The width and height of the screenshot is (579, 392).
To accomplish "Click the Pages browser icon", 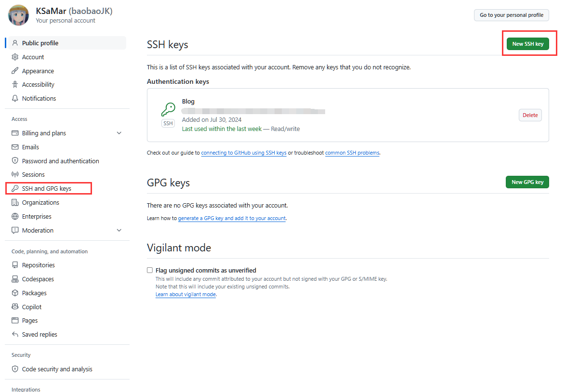I will [x=15, y=320].
